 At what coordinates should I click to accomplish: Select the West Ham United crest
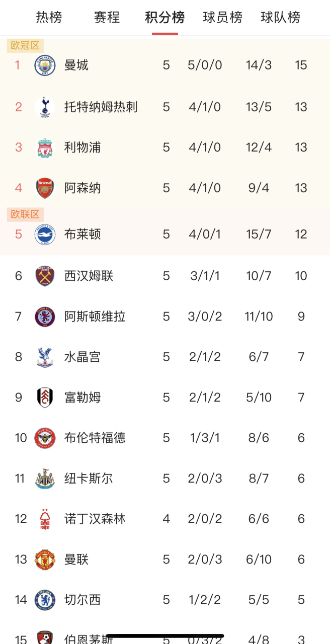[46, 276]
